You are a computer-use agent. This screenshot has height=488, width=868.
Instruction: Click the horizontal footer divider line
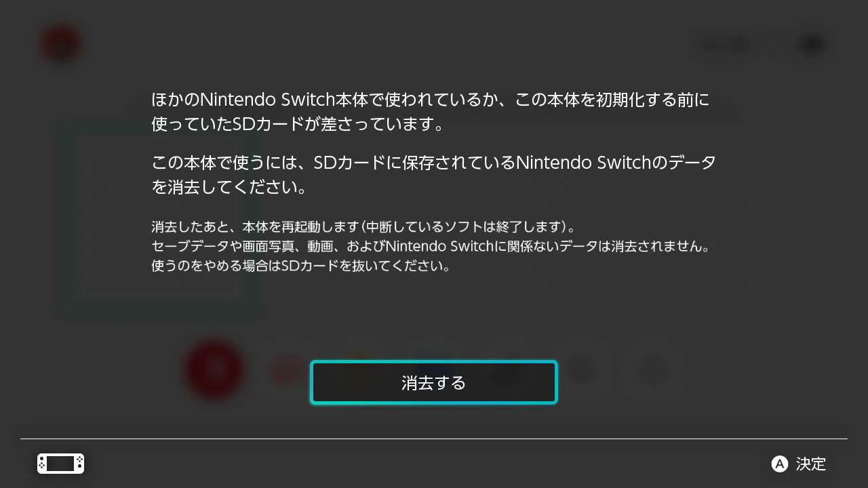click(434, 439)
